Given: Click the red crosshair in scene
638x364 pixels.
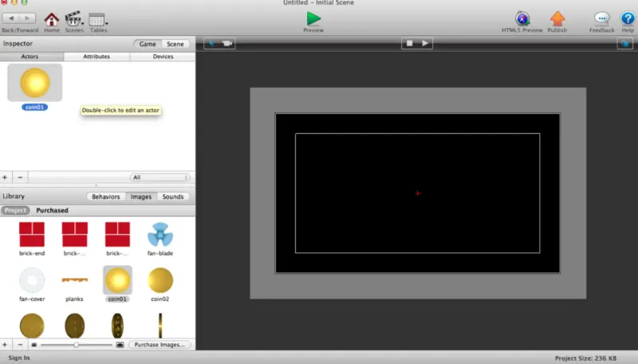Looking at the screenshot, I should (x=418, y=194).
